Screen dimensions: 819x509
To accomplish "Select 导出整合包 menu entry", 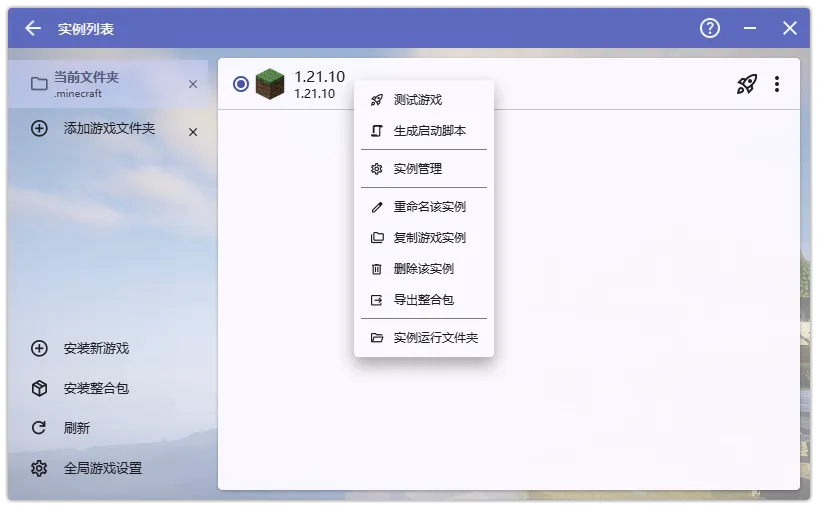I will pyautogui.click(x=423, y=300).
